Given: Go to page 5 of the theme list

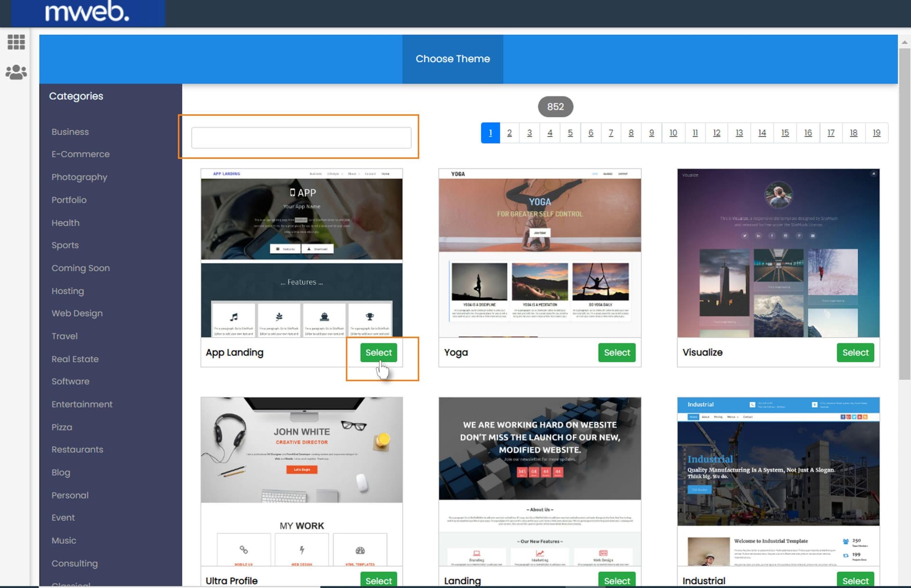Looking at the screenshot, I should [570, 133].
